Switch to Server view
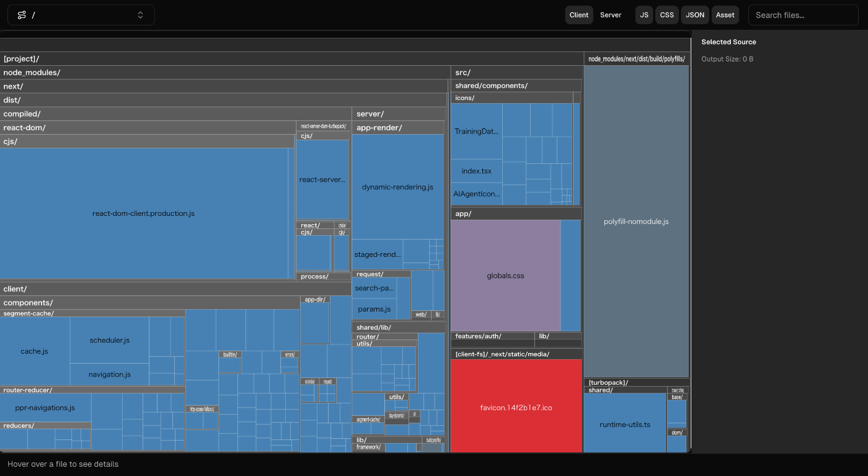The image size is (868, 476). pyautogui.click(x=611, y=15)
